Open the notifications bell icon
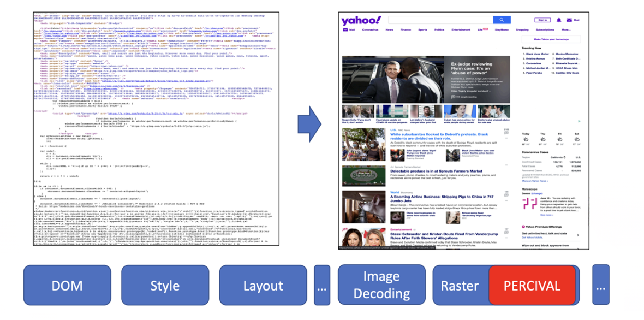This screenshot has height=320, width=644. pos(559,20)
